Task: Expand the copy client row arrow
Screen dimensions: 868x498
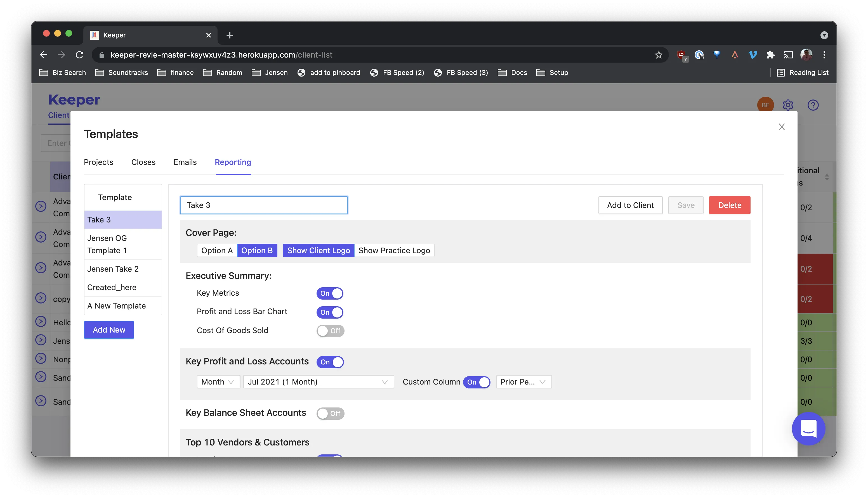Action: click(x=41, y=298)
